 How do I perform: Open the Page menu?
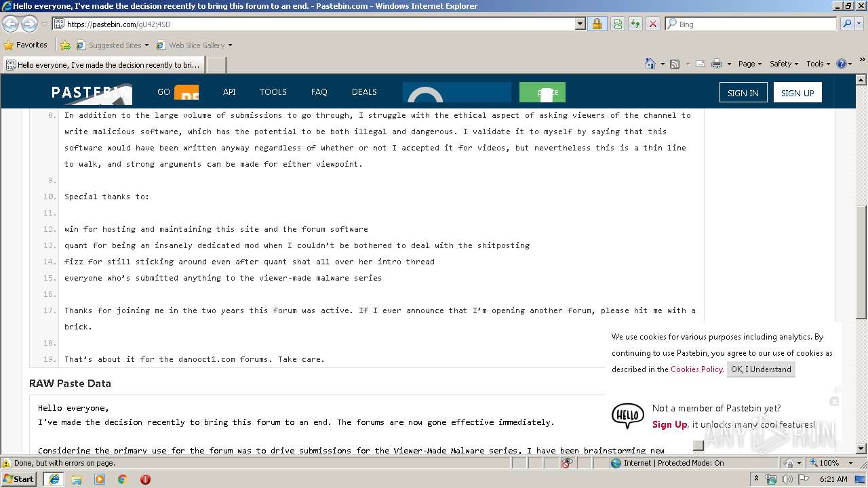pyautogui.click(x=749, y=64)
